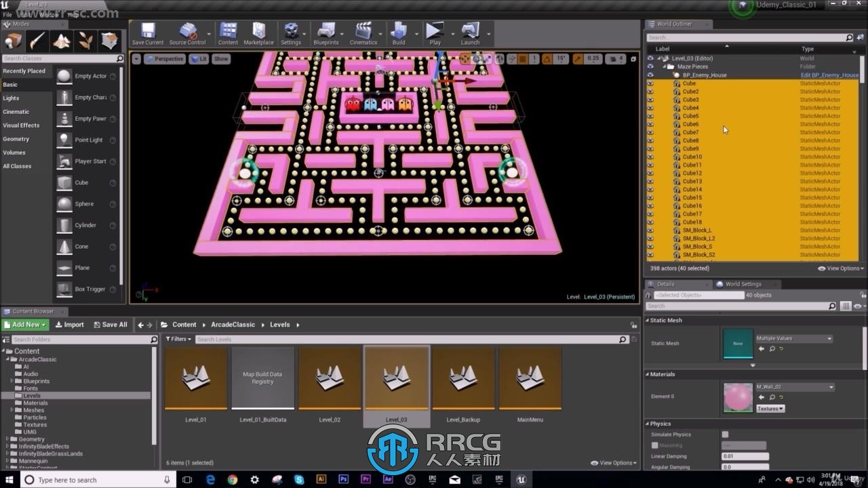Select the Geometry Editing mode icon
The height and width of the screenshot is (488, 868).
tap(109, 41)
